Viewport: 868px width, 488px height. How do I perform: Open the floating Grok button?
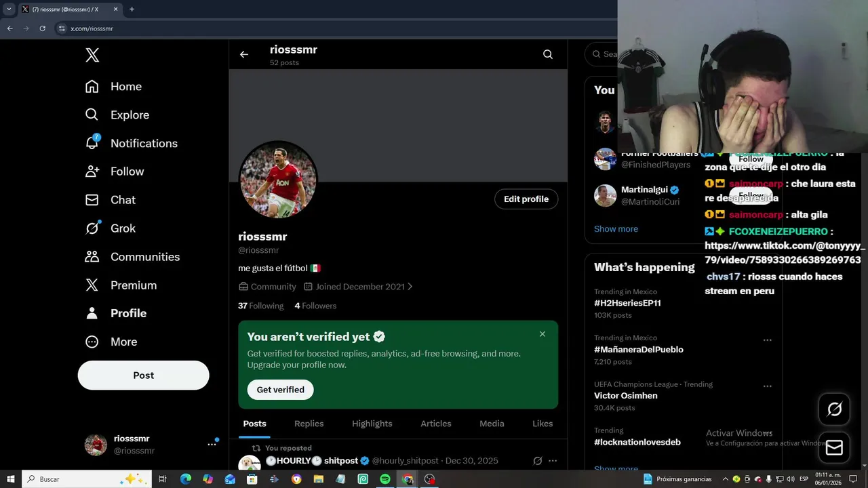[834, 409]
